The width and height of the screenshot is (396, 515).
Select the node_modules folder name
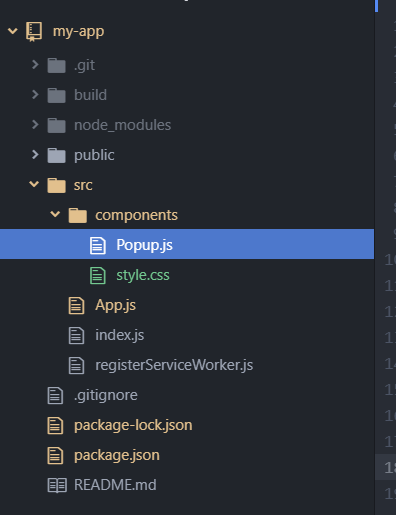coord(122,125)
